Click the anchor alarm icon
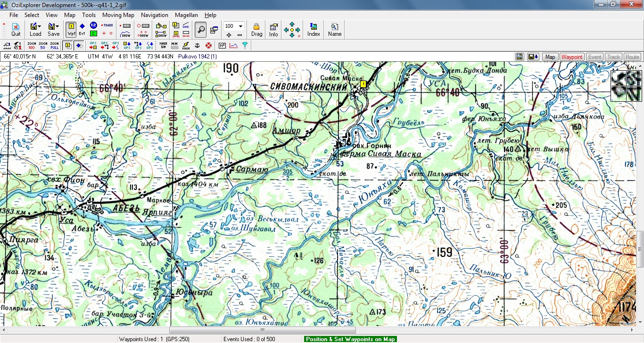 point(198,46)
